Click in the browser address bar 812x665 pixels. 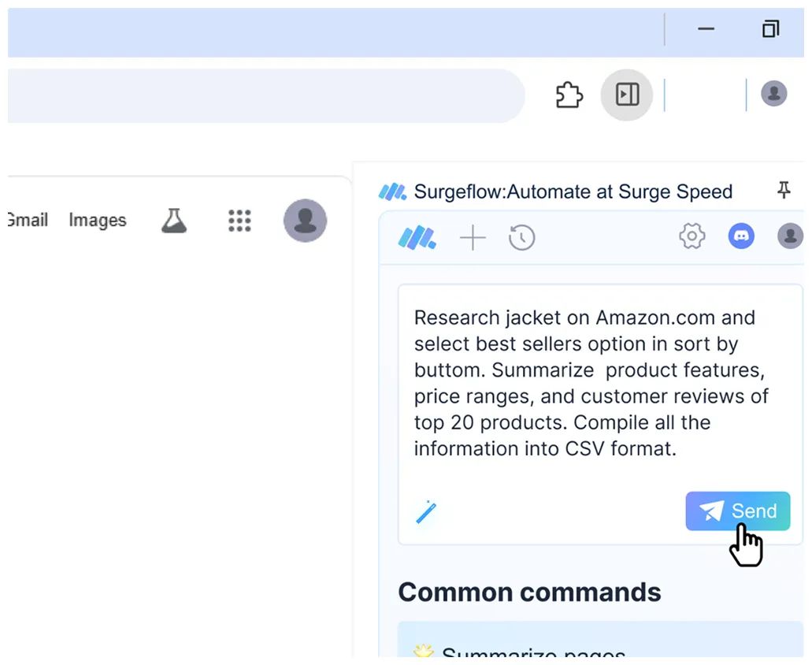click(x=260, y=95)
